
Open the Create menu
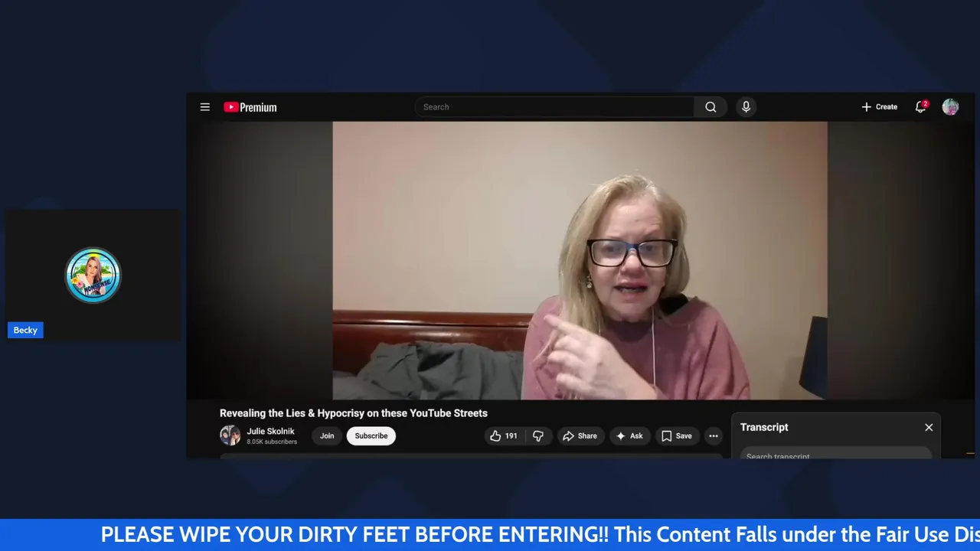coord(879,107)
